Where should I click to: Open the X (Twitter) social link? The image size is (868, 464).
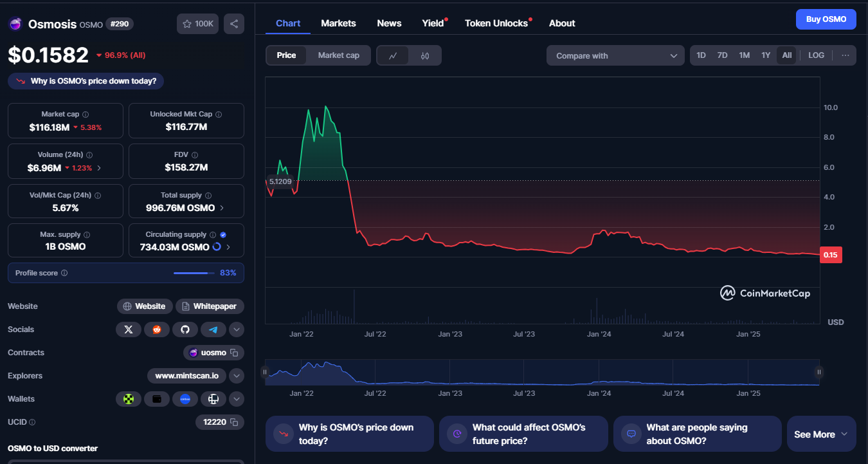(x=129, y=329)
